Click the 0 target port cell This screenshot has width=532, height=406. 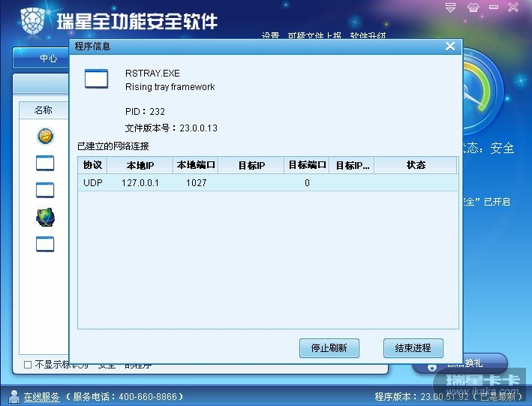pyautogui.click(x=307, y=183)
